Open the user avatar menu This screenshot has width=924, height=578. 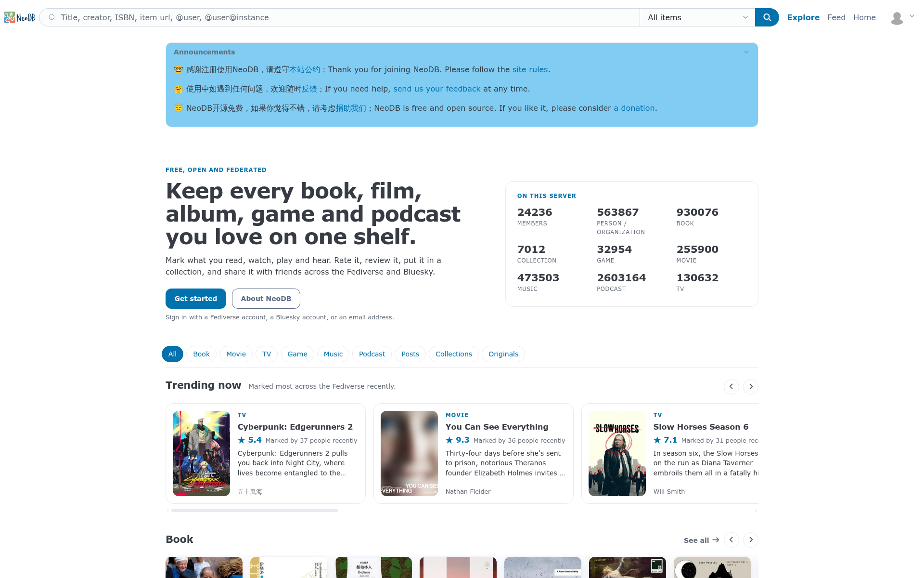[x=897, y=18]
